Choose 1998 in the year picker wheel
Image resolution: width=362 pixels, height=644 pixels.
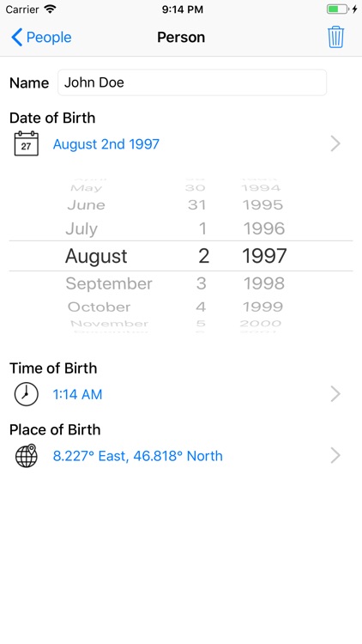(264, 283)
